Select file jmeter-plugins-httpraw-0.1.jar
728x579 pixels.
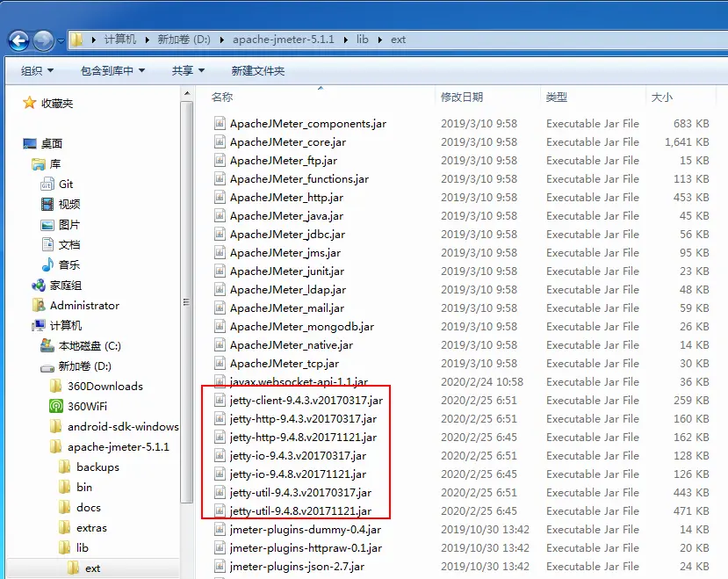pyautogui.click(x=306, y=548)
